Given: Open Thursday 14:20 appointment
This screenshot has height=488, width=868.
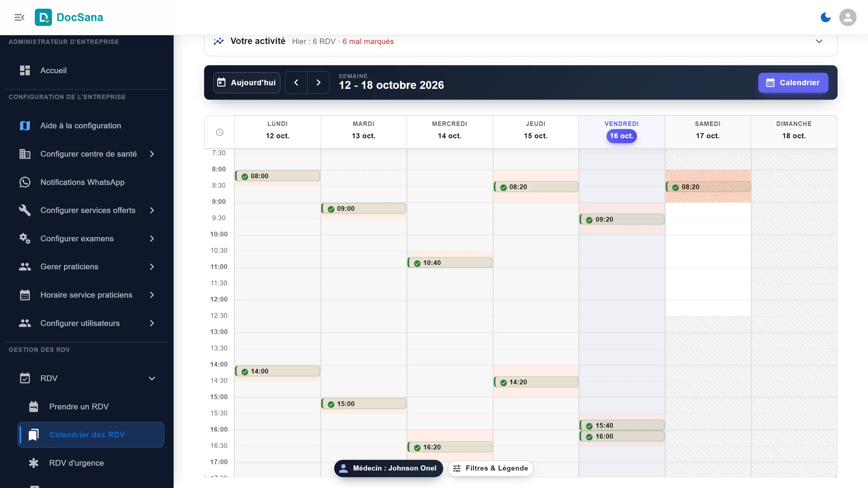Looking at the screenshot, I should tap(536, 382).
